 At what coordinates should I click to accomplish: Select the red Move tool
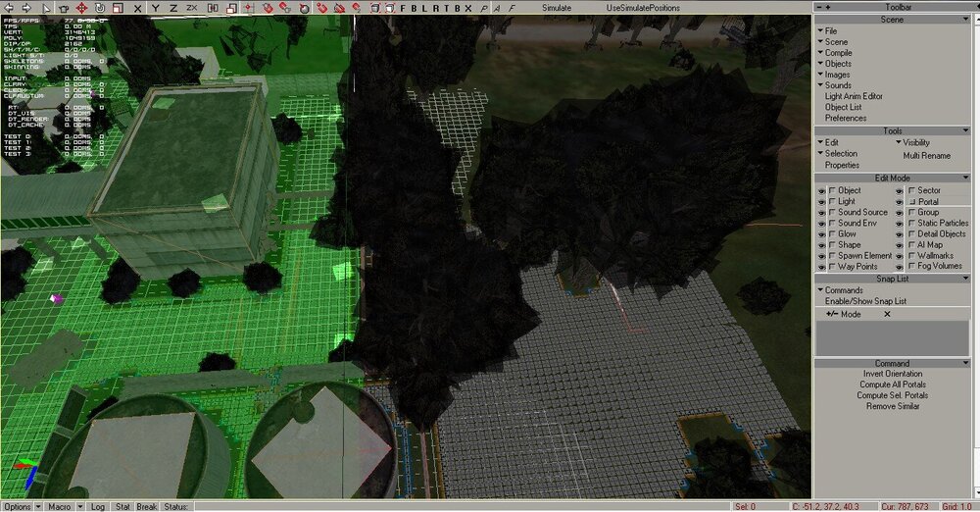click(x=81, y=8)
